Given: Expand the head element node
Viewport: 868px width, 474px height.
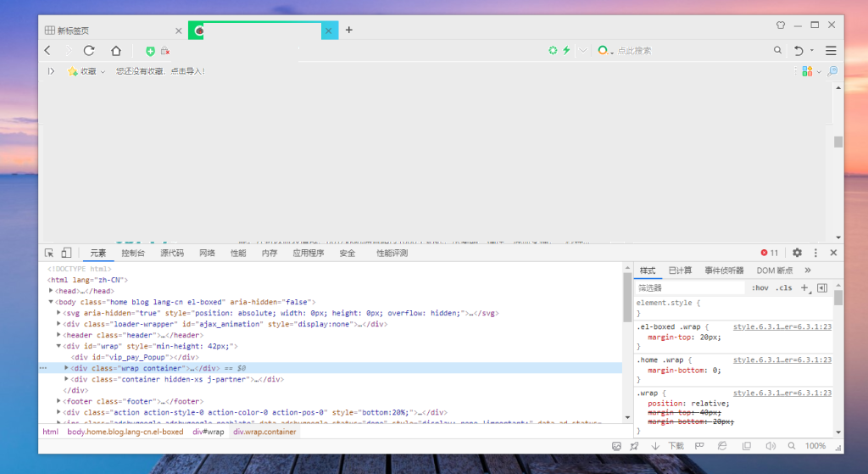Looking at the screenshot, I should (51, 291).
